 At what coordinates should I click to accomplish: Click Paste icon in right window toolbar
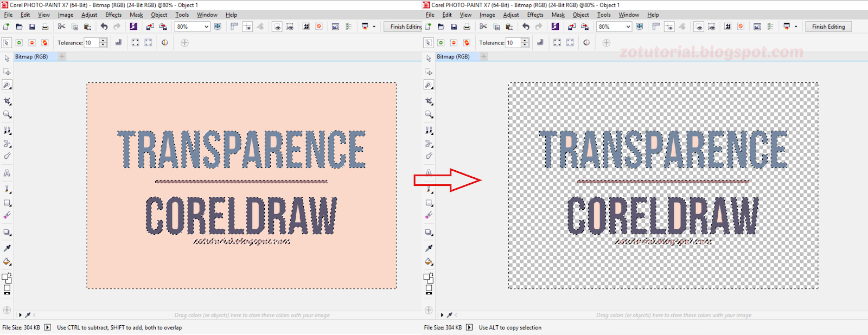509,27
